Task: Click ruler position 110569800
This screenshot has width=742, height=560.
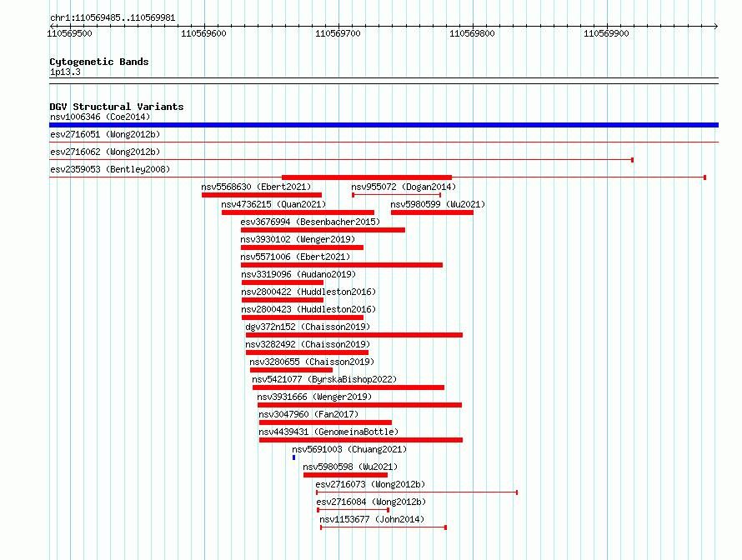Action: [472, 33]
